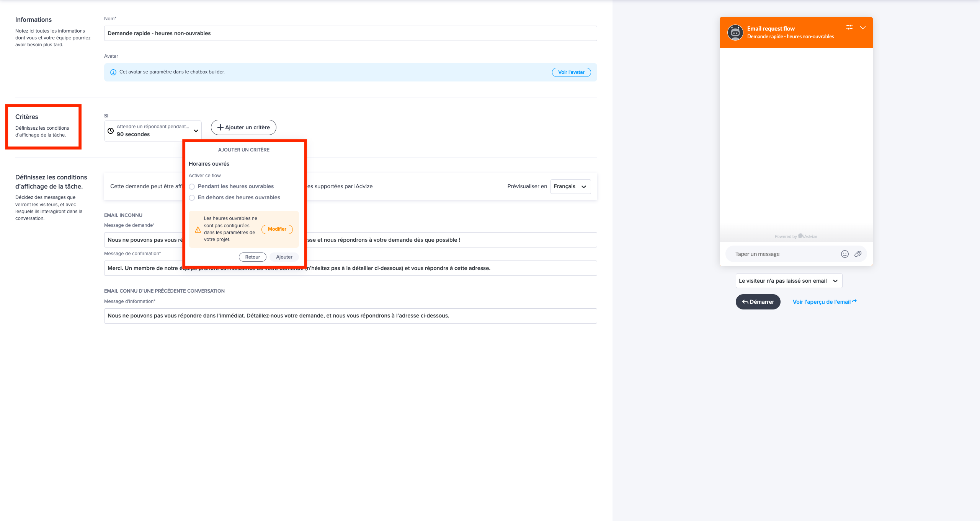The height and width of the screenshot is (521, 980).
Task: Click the Powered by iAdvize text
Action: pyautogui.click(x=796, y=236)
